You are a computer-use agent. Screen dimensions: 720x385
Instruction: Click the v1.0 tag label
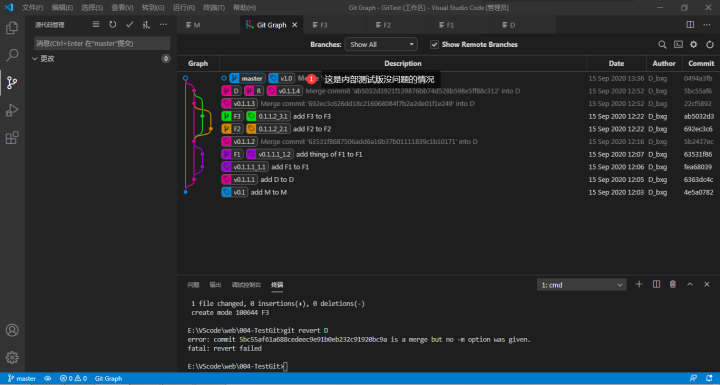click(281, 78)
